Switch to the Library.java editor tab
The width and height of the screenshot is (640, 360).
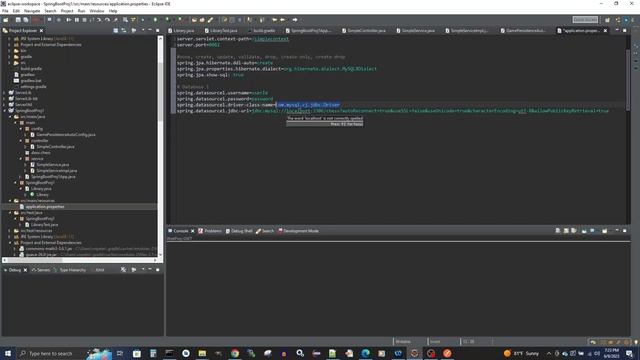click(182, 31)
